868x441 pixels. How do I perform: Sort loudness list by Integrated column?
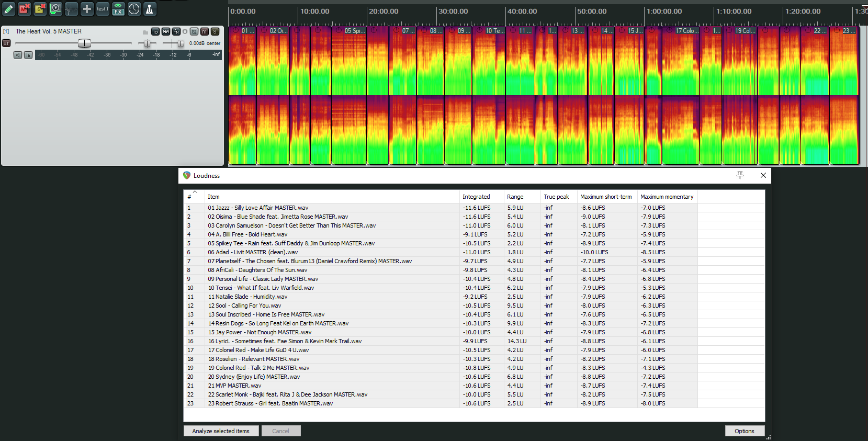(476, 197)
